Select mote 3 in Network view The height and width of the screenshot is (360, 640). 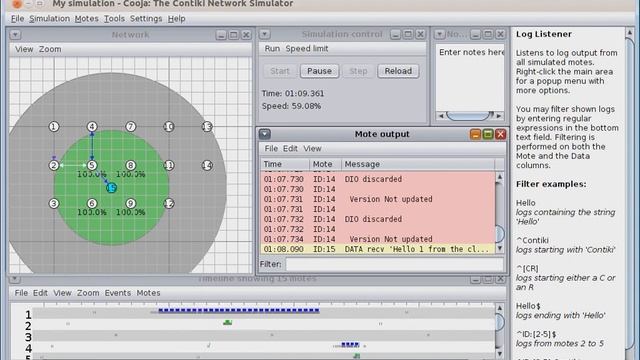(54, 203)
